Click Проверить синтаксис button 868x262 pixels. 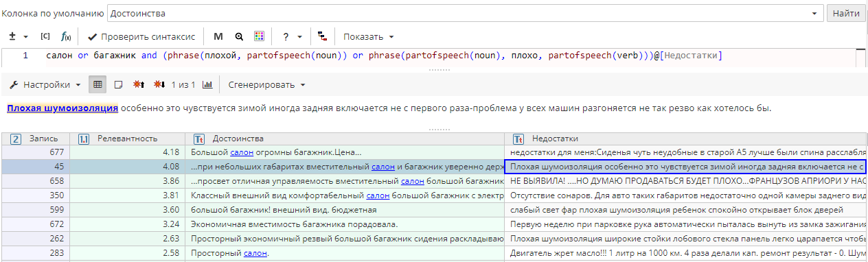[141, 36]
